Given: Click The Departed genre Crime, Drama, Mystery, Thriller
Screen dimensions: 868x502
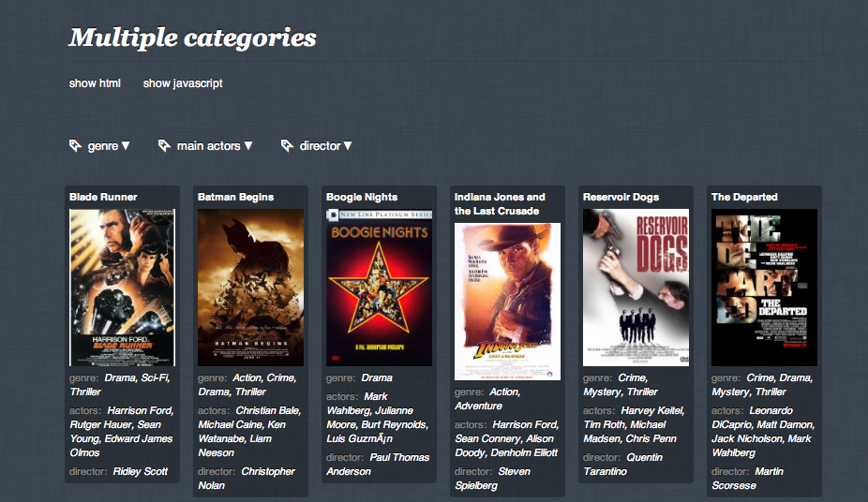Looking at the screenshot, I should pos(762,385).
